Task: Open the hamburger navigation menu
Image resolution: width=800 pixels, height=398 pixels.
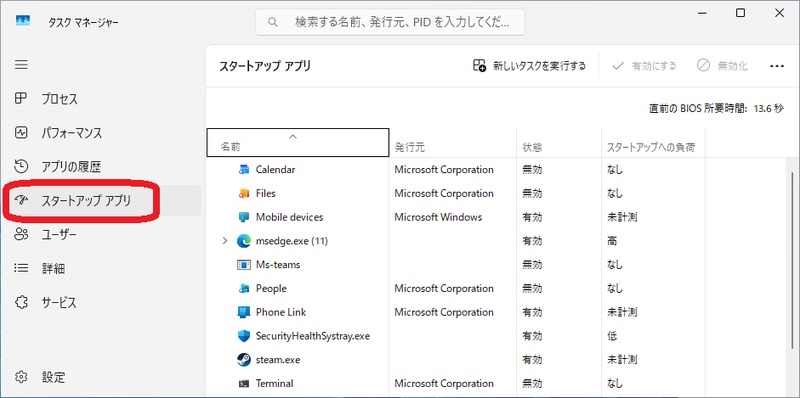Action: click(x=21, y=65)
